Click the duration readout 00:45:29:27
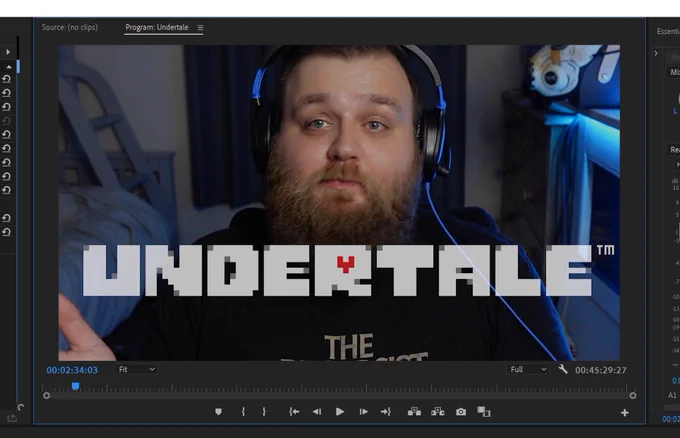Screen dimensions: 680x438 point(601,370)
